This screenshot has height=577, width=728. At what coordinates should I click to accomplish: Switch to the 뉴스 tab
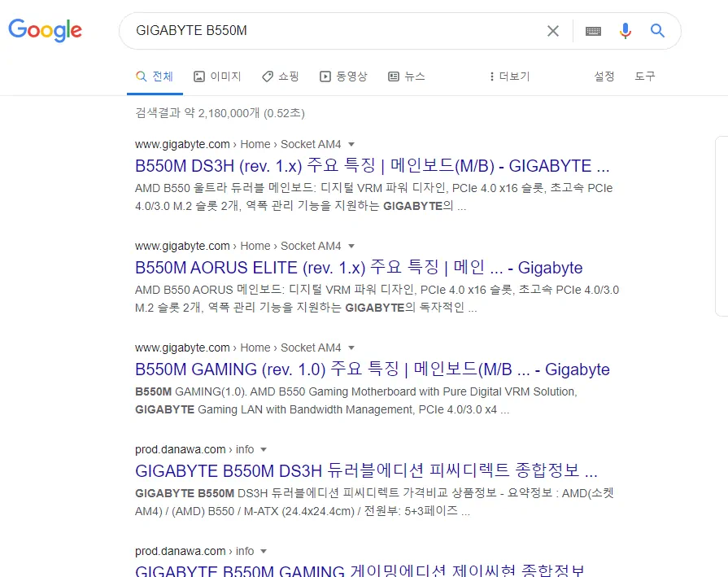(x=407, y=76)
